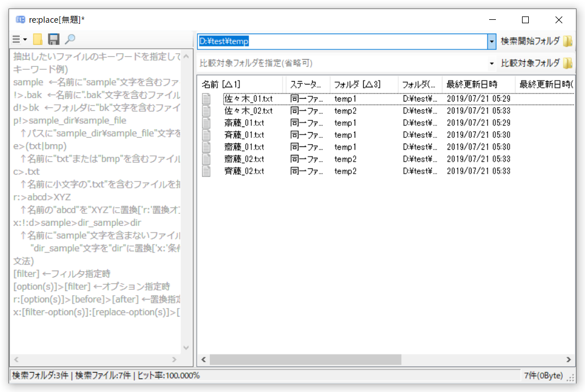This screenshot has height=392, width=585.
Task: Click the temp1 folder cell of 齋藤_01.txt
Action: (346, 147)
